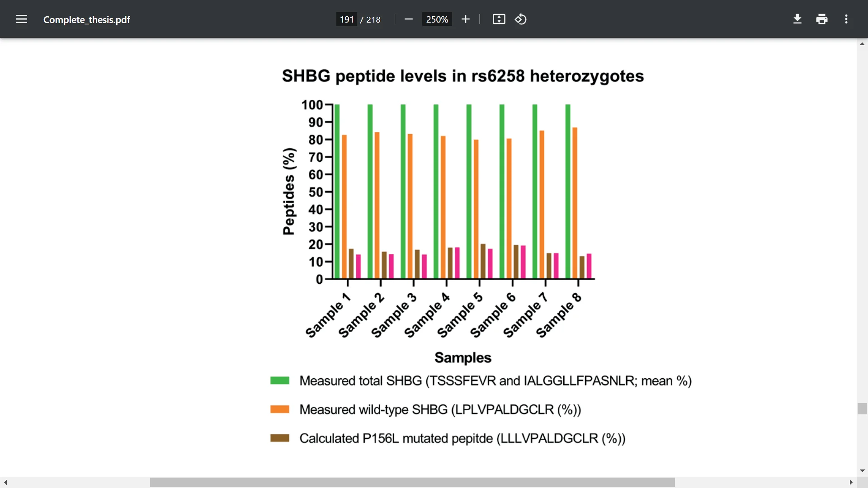The width and height of the screenshot is (868, 488).
Task: Click the Calculated P156L mutated peptide legend text
Action: point(462,438)
